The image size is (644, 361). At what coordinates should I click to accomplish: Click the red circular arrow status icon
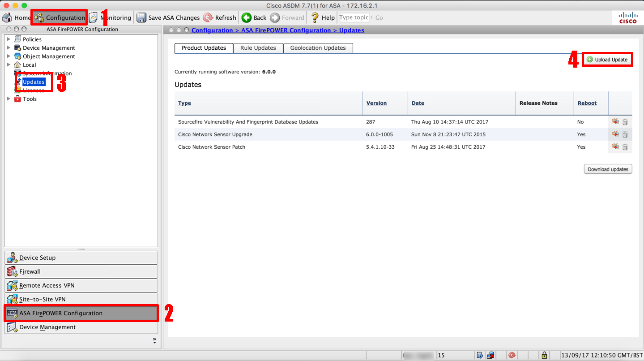pyautogui.click(x=512, y=355)
